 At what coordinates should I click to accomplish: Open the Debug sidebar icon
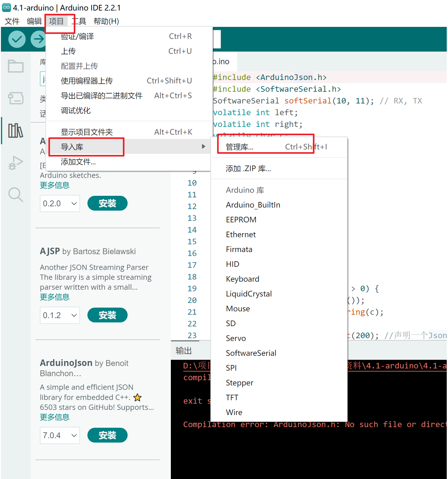point(16,163)
